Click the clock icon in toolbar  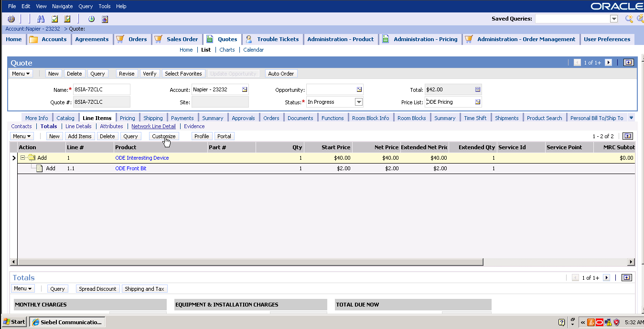[91, 19]
